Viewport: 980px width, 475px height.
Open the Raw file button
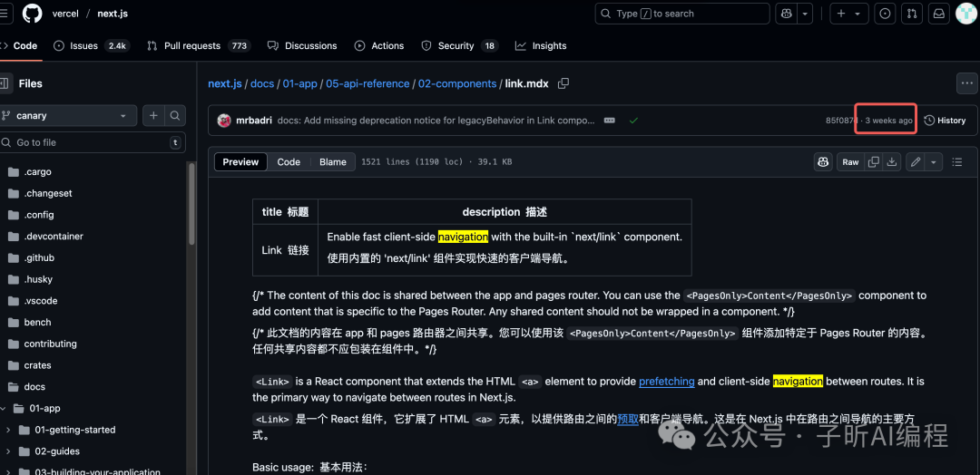click(850, 161)
